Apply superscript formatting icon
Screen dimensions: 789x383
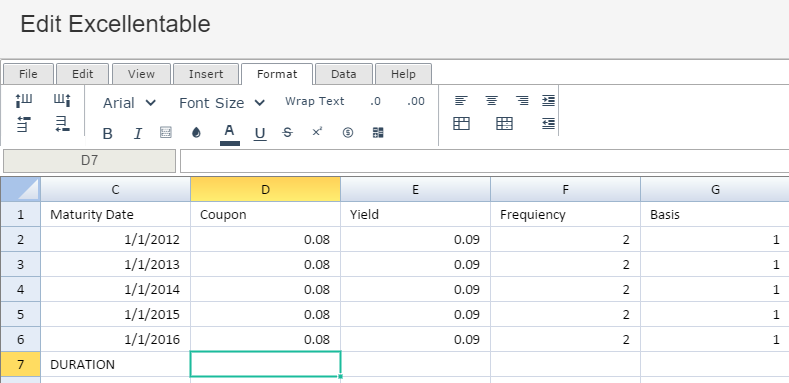[317, 132]
